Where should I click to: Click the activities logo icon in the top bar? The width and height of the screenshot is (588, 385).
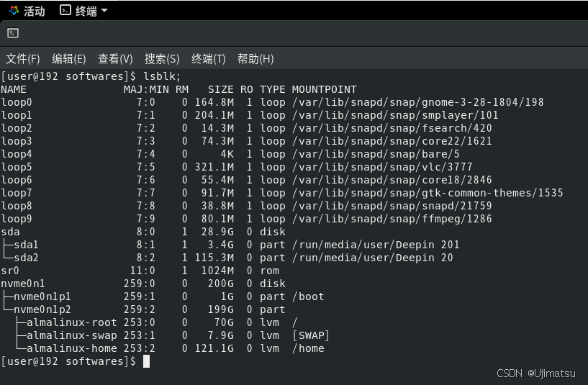(x=14, y=11)
